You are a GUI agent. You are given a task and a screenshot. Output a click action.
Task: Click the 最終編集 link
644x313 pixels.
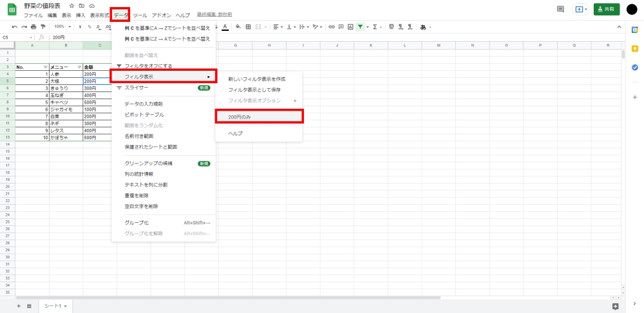coord(214,14)
